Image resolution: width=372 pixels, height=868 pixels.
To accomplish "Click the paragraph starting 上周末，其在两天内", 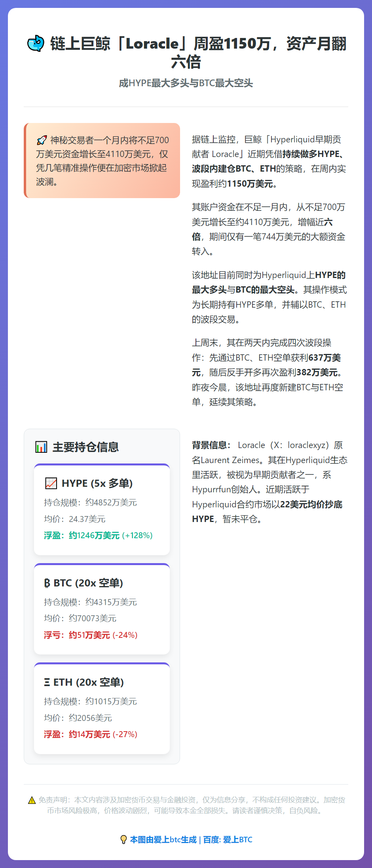I will coord(269,373).
